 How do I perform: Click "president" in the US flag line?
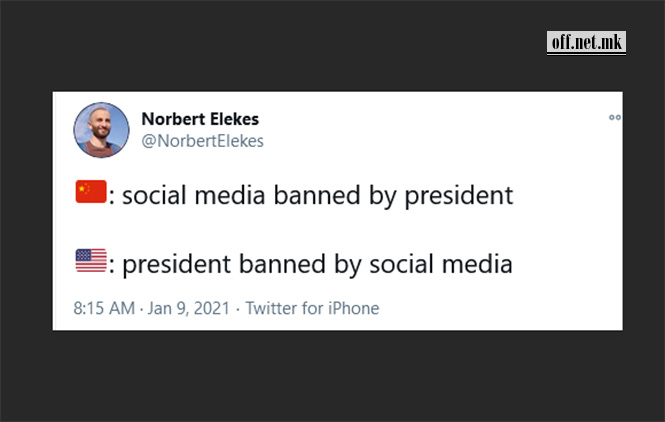pyautogui.click(x=176, y=265)
